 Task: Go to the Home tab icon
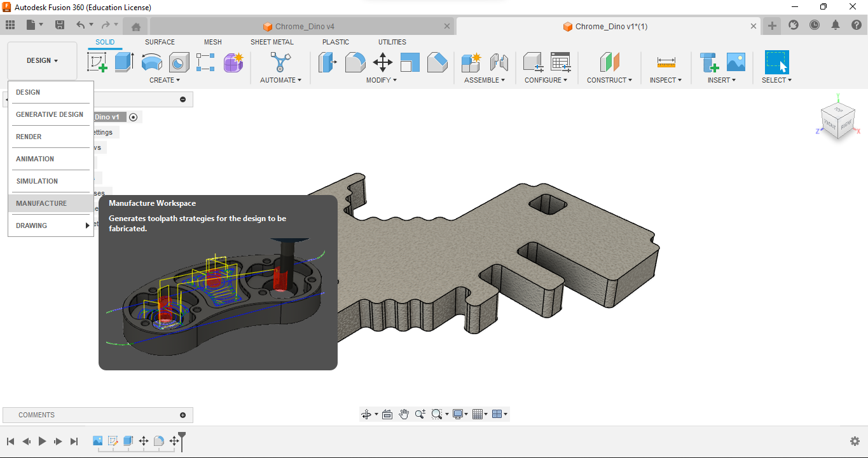[136, 27]
